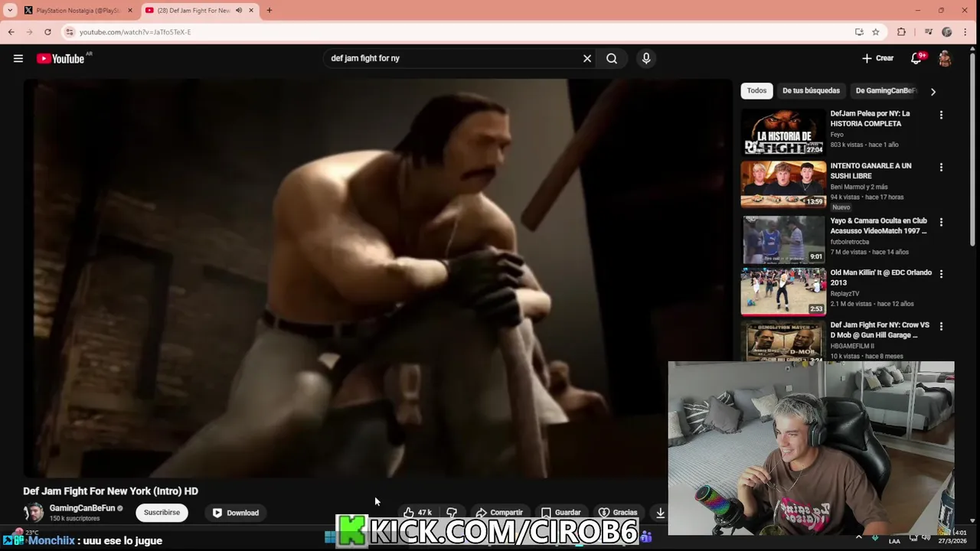Open GamingCanBeFun channel name link
The width and height of the screenshot is (980, 551).
coord(82,508)
